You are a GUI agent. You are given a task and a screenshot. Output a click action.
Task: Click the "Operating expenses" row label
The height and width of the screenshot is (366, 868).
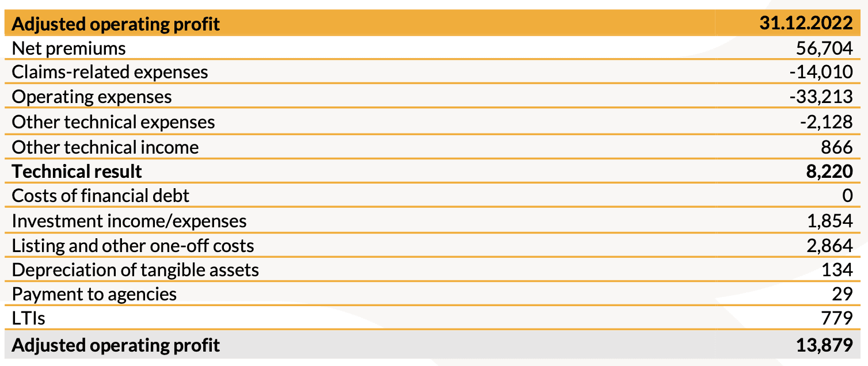coord(92,97)
